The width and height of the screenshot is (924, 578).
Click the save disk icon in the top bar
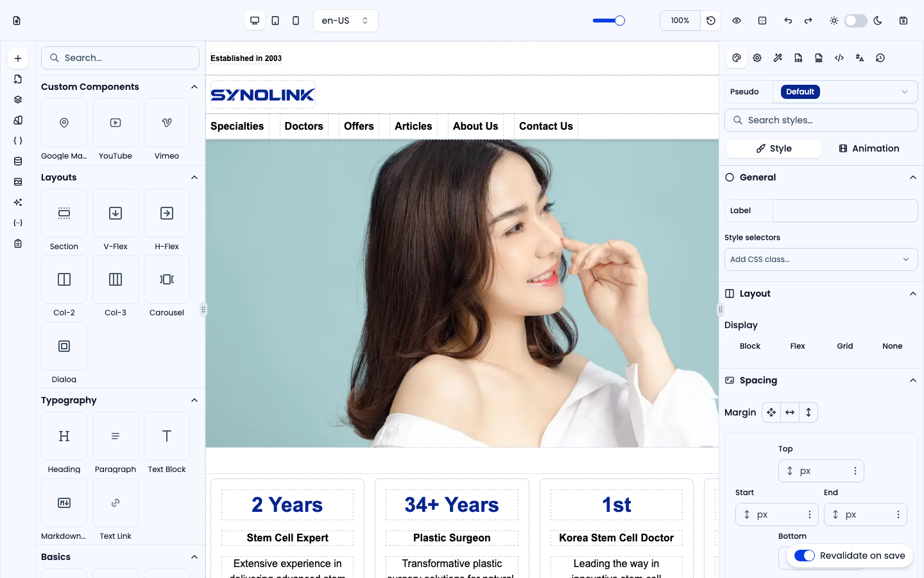(903, 21)
